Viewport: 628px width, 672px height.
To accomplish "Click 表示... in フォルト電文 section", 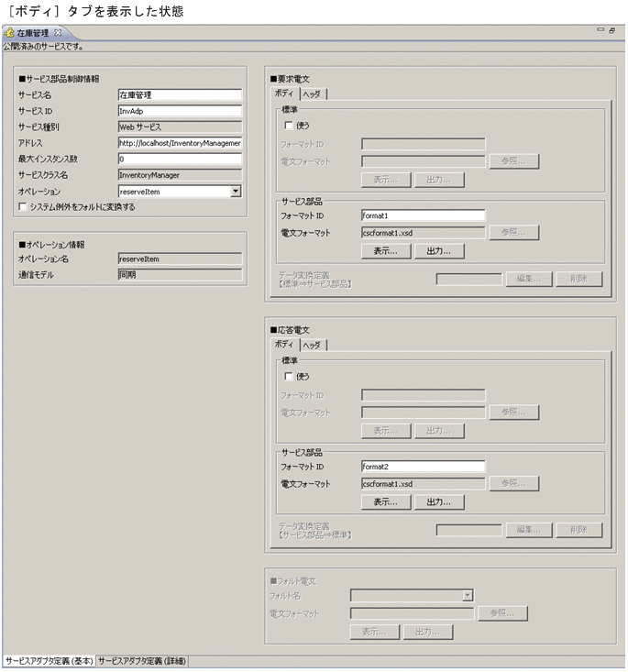I will point(375,632).
